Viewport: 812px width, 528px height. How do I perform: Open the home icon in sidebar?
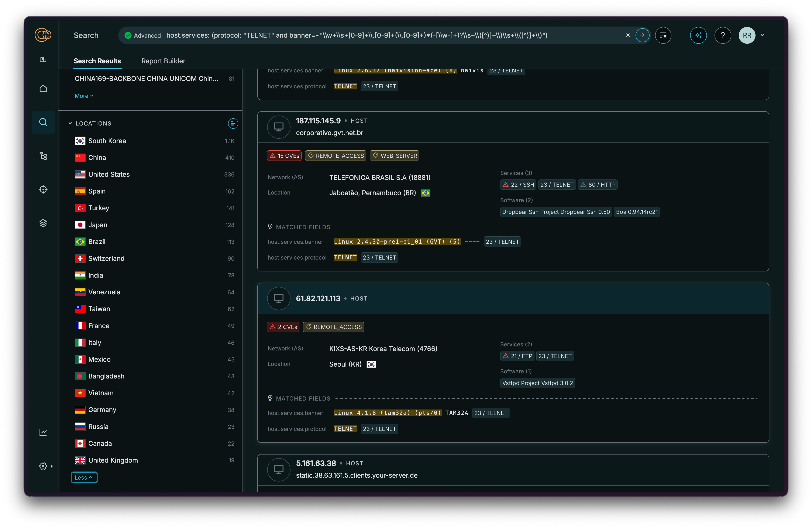tap(43, 89)
